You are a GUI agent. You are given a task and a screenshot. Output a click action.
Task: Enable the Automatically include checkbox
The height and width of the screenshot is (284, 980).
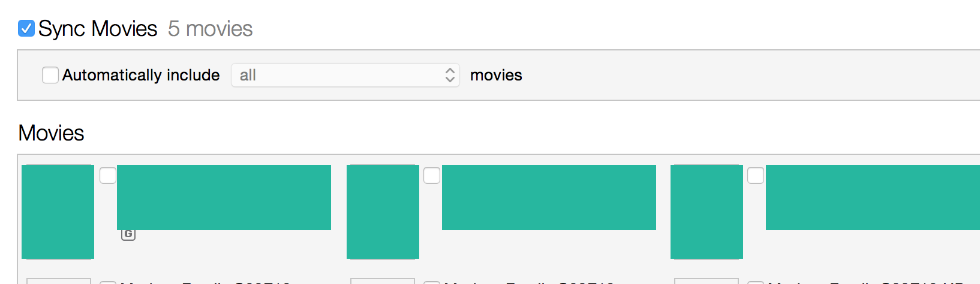point(50,75)
